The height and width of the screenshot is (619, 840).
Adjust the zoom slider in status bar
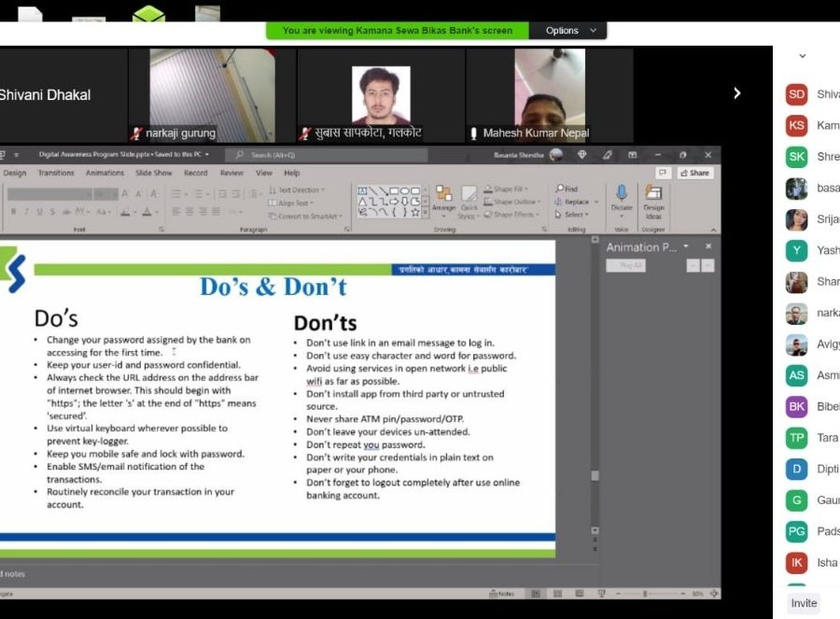tap(646, 594)
